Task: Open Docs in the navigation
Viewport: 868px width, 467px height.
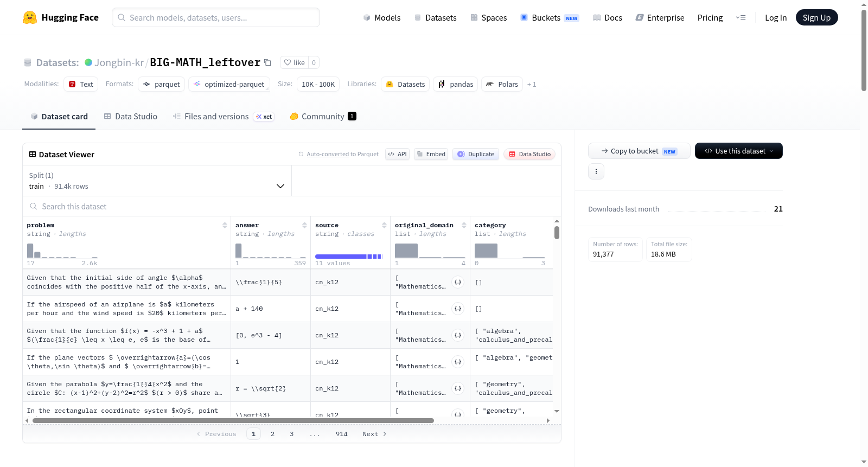Action: point(608,17)
